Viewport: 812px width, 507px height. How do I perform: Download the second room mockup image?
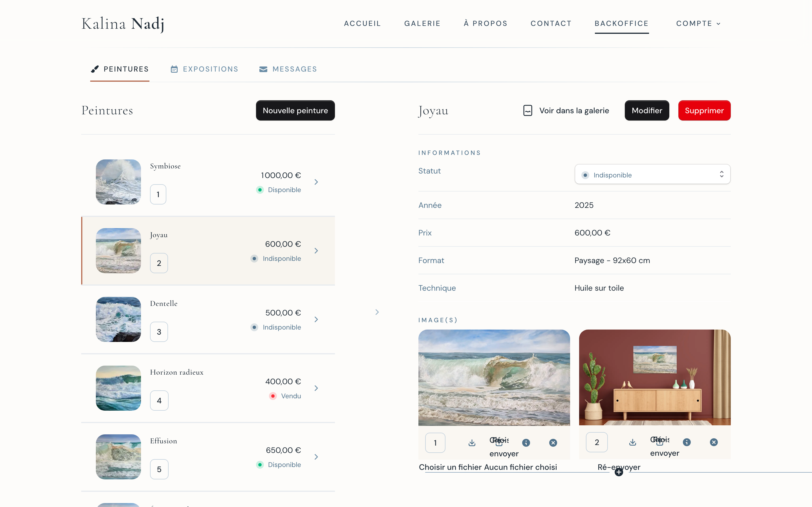632,442
